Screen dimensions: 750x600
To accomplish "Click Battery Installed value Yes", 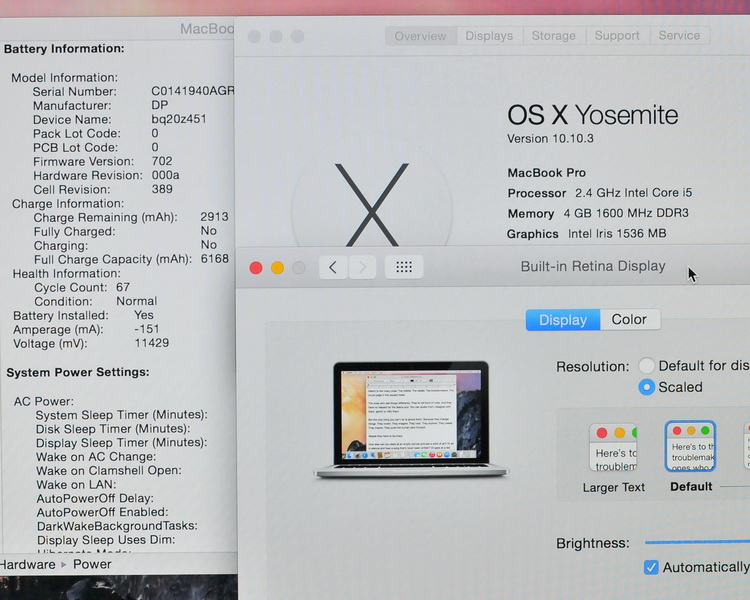I will coord(144,315).
